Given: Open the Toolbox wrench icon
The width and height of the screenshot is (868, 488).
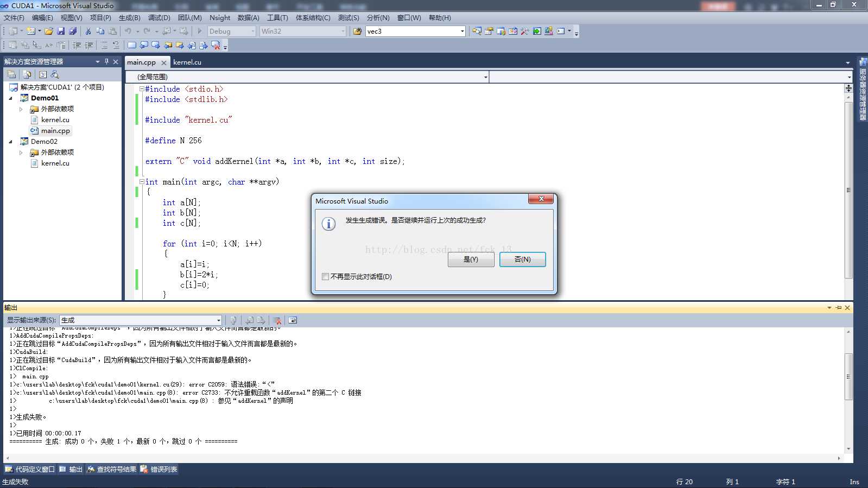Looking at the screenshot, I should (x=524, y=31).
